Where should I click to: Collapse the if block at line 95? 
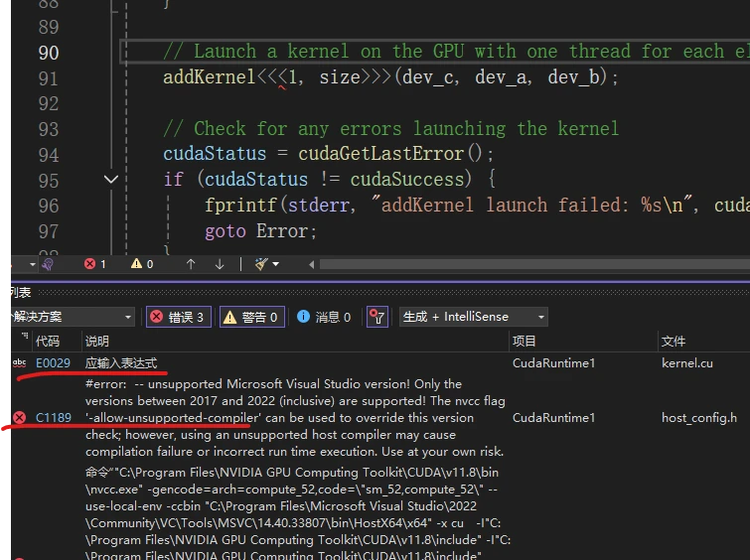point(111,180)
